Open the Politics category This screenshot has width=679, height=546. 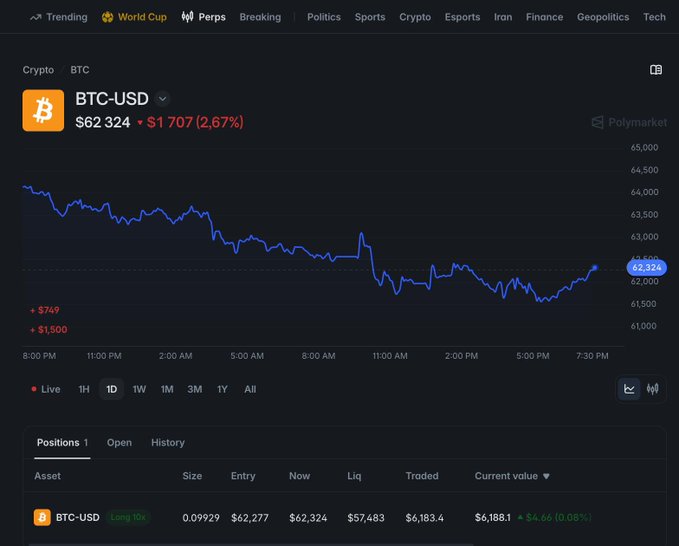[324, 17]
